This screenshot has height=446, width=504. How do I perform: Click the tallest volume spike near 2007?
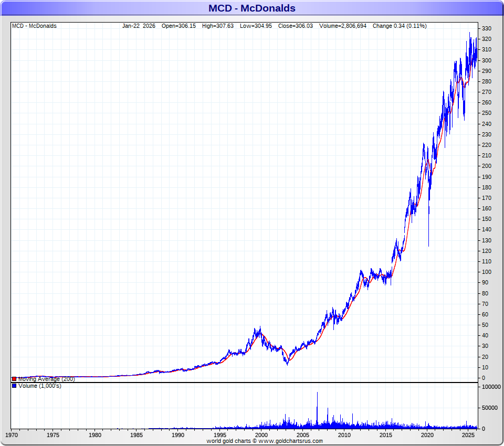(317, 410)
